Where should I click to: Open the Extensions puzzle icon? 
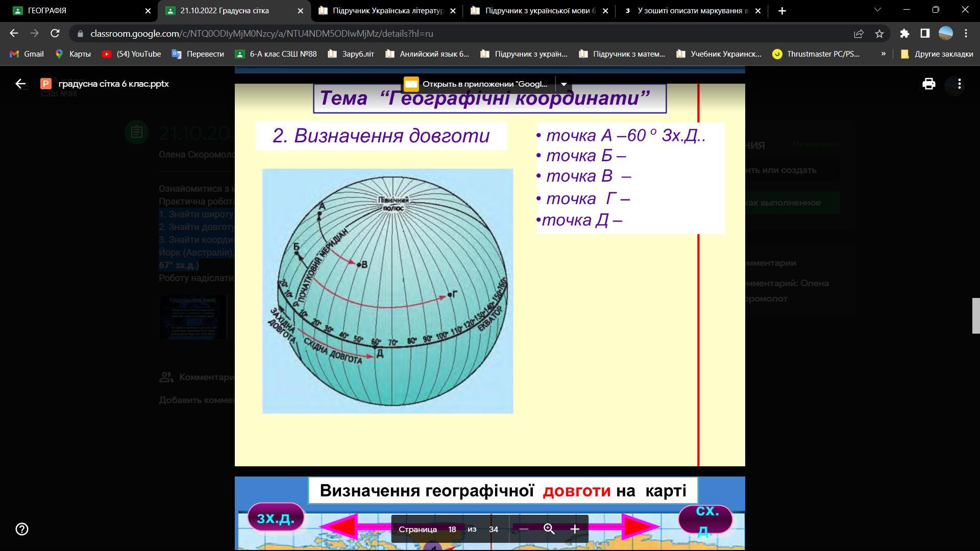click(904, 34)
